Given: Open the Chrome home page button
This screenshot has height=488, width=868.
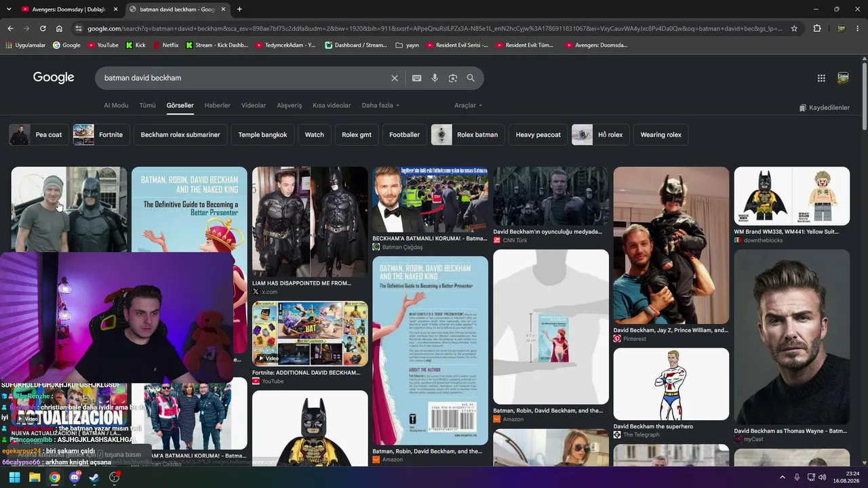Looking at the screenshot, I should tap(59, 28).
